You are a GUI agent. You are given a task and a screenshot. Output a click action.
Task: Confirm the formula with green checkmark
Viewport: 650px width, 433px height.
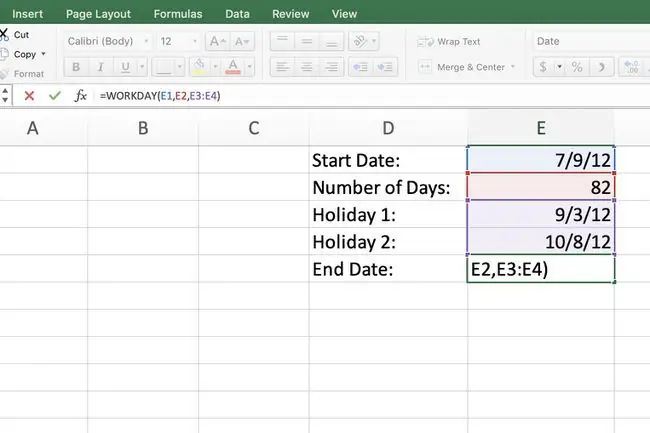point(54,96)
